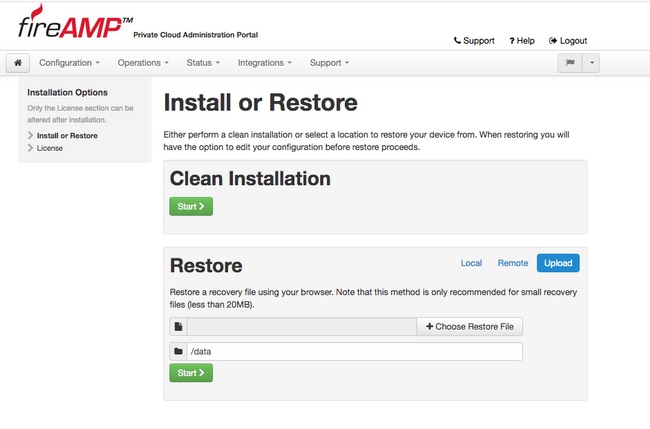Go to the home icon button
The height and width of the screenshot is (429, 650).
coord(18,63)
